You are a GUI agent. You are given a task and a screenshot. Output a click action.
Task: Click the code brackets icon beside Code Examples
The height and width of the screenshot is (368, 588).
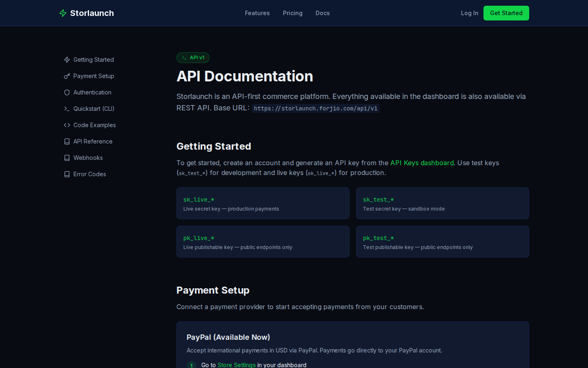point(67,125)
